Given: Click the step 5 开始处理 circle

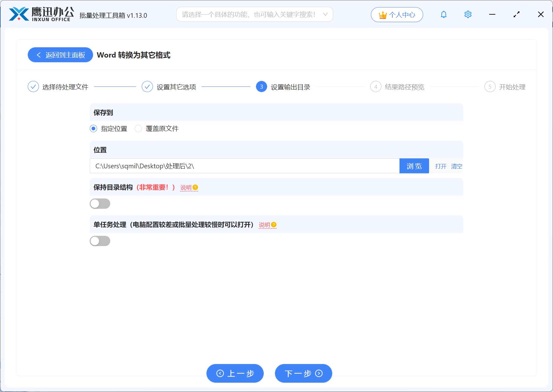Looking at the screenshot, I should [x=490, y=87].
